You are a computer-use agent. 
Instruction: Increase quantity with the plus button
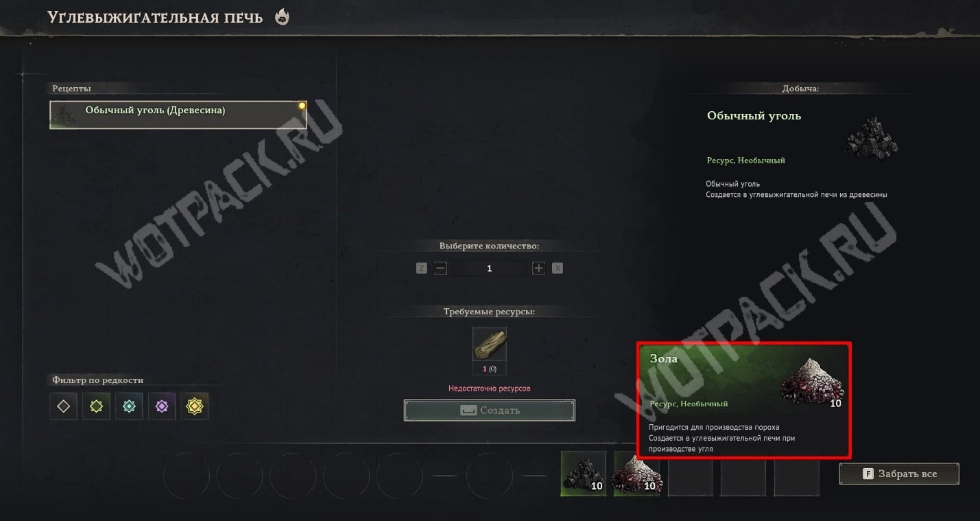[x=538, y=268]
